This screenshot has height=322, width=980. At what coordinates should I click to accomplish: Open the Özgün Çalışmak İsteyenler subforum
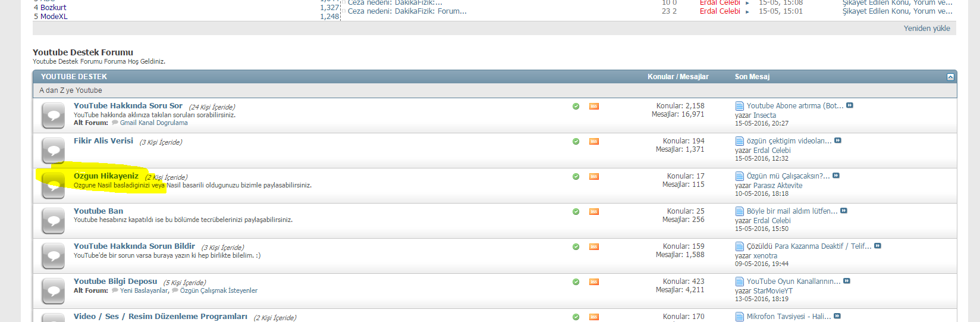(219, 290)
